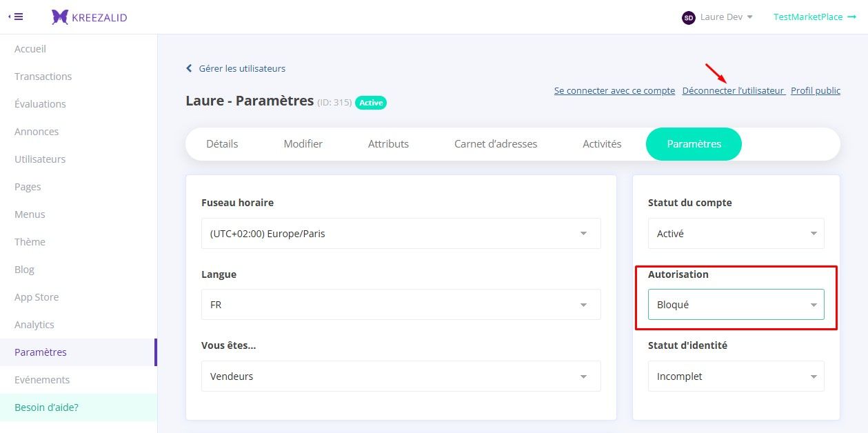Open the Vous êtes... dropdown
Image resolution: width=868 pixels, height=433 pixels.
click(x=401, y=376)
